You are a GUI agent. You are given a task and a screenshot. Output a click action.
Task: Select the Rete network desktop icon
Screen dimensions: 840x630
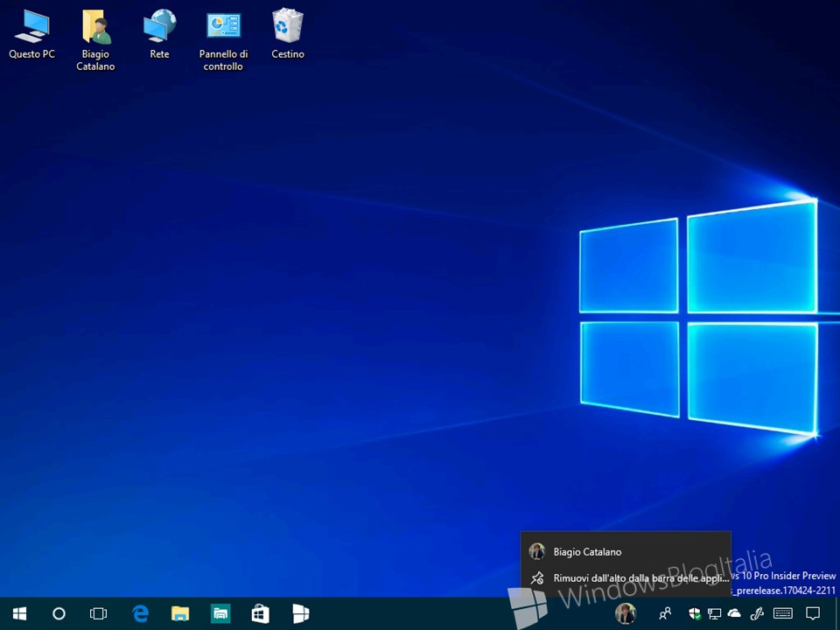[159, 34]
